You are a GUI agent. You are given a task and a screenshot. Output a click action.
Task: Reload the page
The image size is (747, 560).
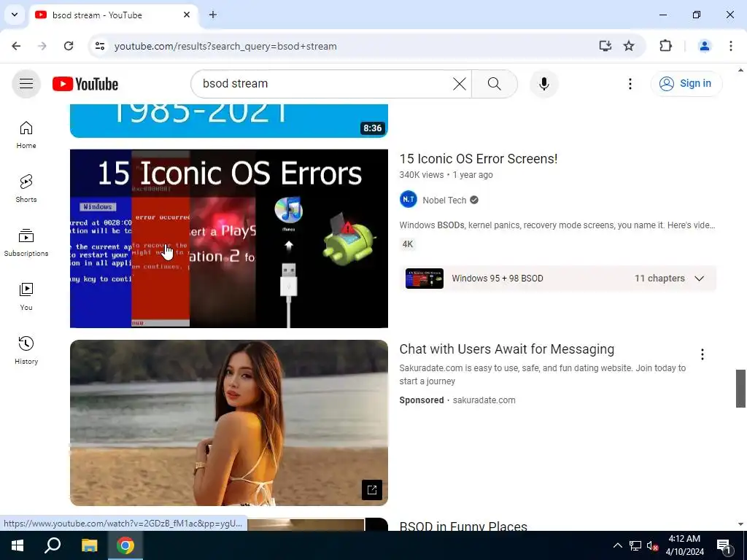[x=69, y=46]
